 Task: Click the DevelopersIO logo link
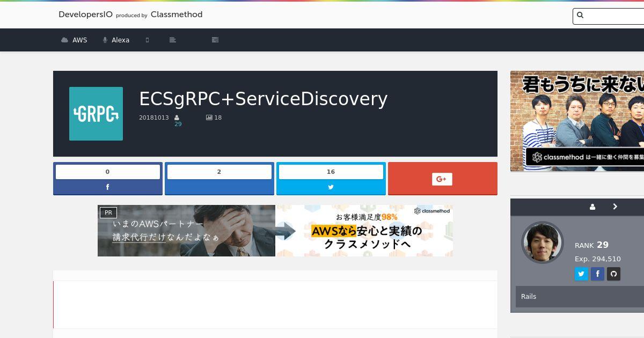coord(85,14)
